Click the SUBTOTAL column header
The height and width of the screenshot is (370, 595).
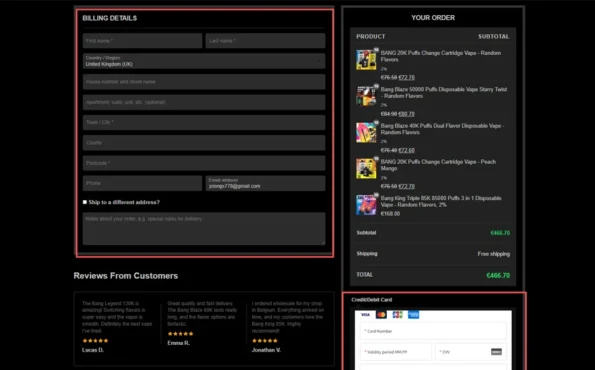[494, 36]
